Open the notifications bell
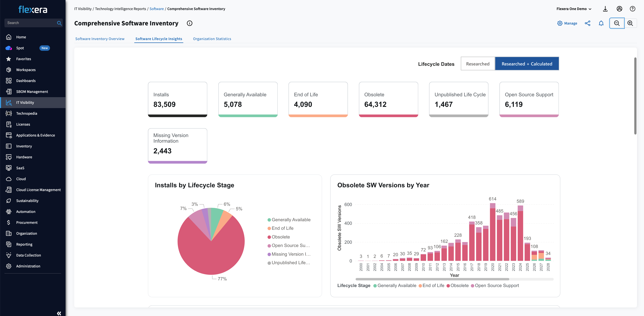 pyautogui.click(x=601, y=23)
